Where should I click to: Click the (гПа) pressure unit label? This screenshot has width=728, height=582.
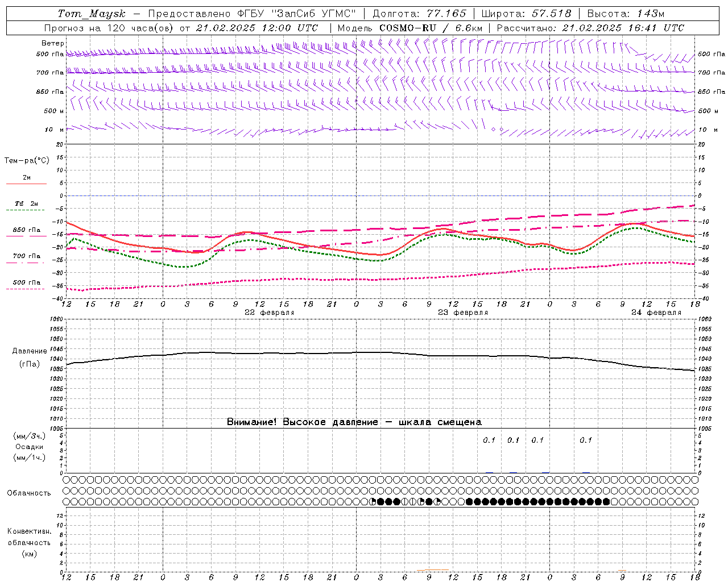30,364
